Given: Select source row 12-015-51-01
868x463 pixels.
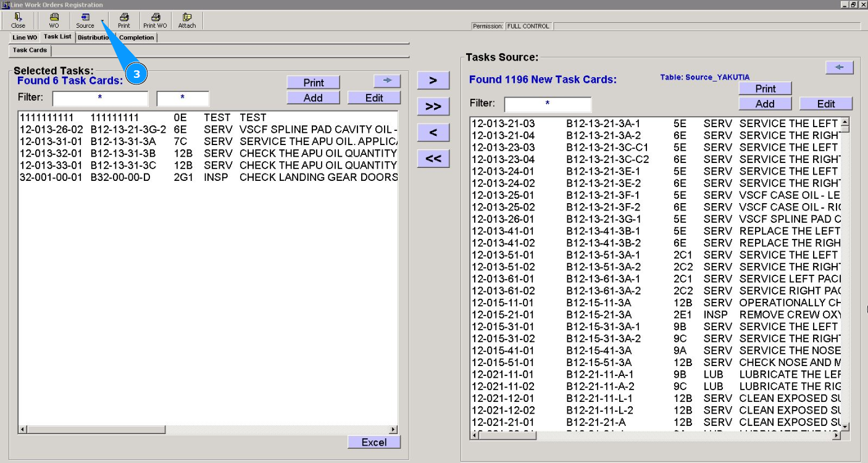Looking at the screenshot, I should pyautogui.click(x=656, y=362).
